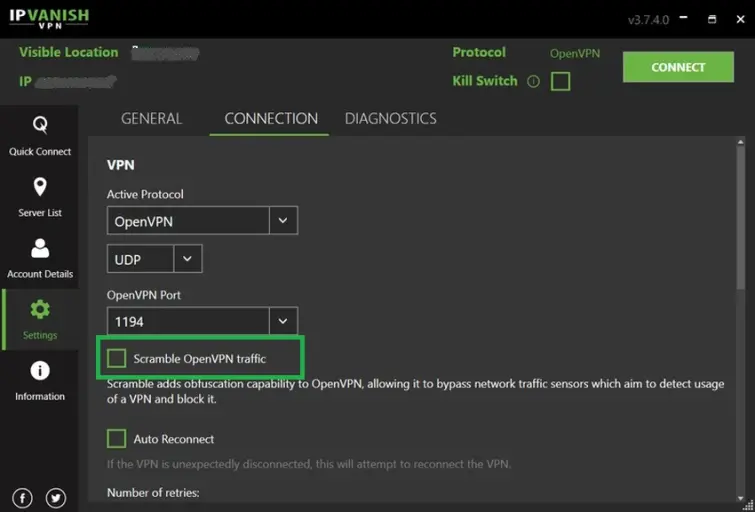Toggle the Auto Reconnect checkbox
755x512 pixels.
click(x=117, y=439)
